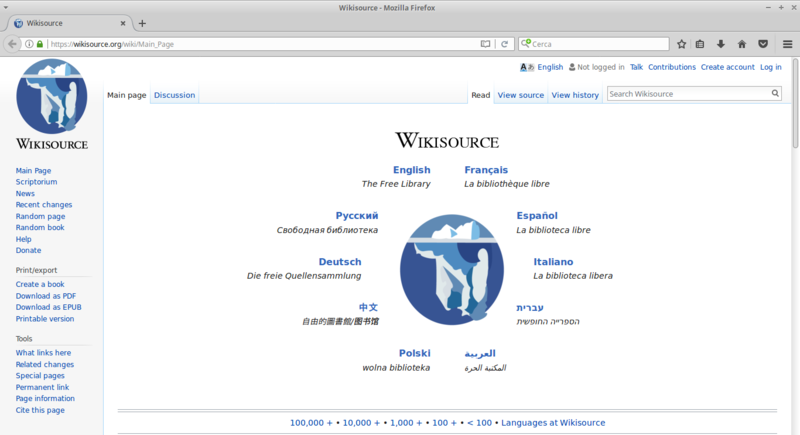Open the English Wikisource link
The width and height of the screenshot is (800, 435).
(x=412, y=170)
